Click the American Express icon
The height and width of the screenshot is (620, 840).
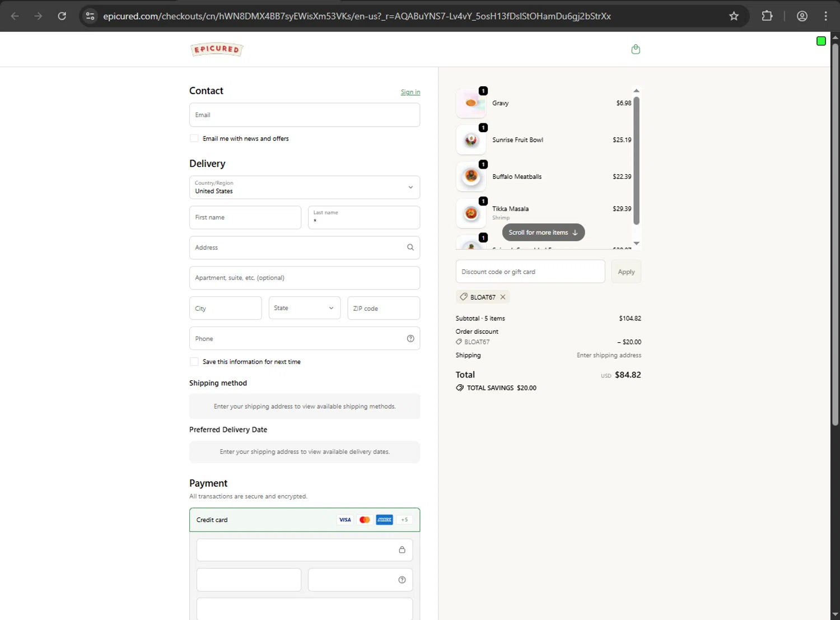[x=385, y=520]
